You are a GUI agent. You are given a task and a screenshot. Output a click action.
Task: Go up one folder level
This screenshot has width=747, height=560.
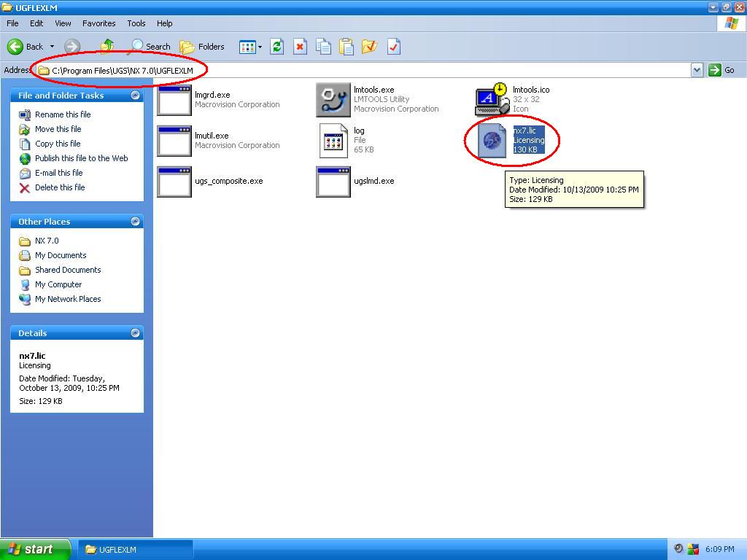point(107,47)
